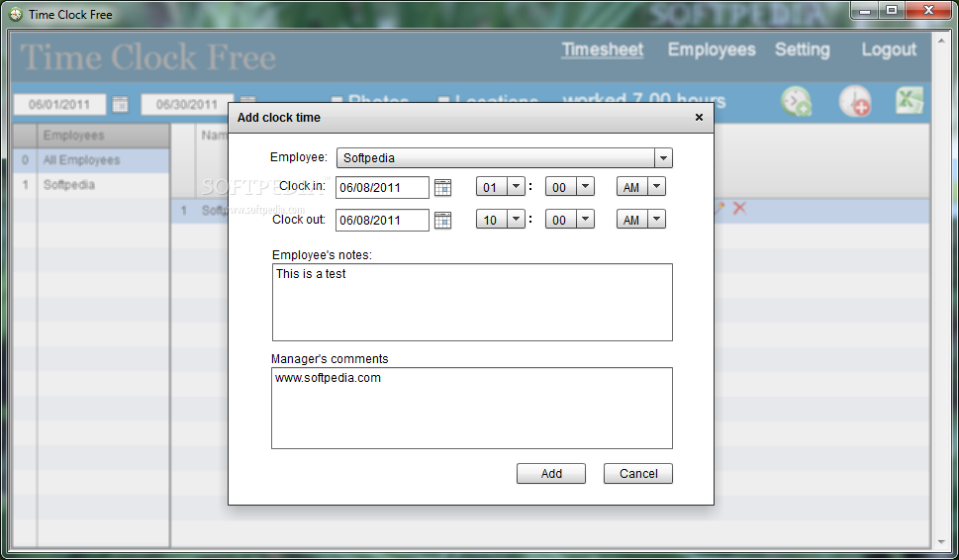Open the Clock out AM/PM dropdown
This screenshot has width=959, height=560.
coord(656,219)
